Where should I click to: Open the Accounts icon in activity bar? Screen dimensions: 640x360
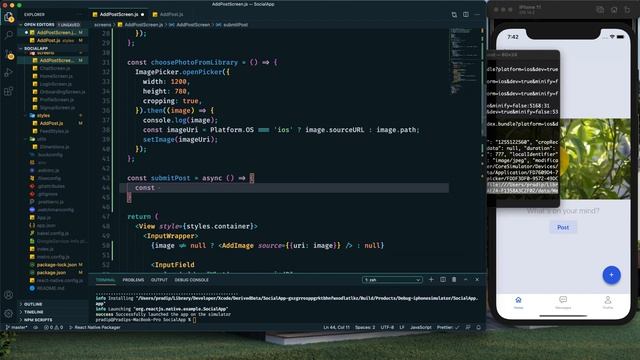[x=9, y=294]
